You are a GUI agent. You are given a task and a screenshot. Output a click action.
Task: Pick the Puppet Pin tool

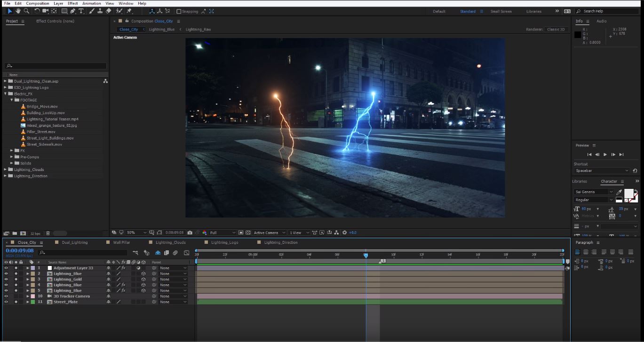[129, 11]
